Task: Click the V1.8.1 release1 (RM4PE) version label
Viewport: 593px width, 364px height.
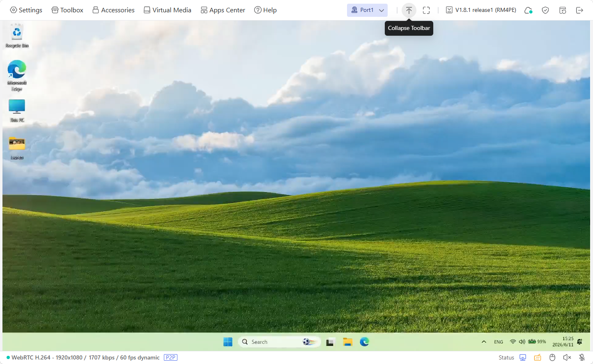Action: [x=481, y=10]
